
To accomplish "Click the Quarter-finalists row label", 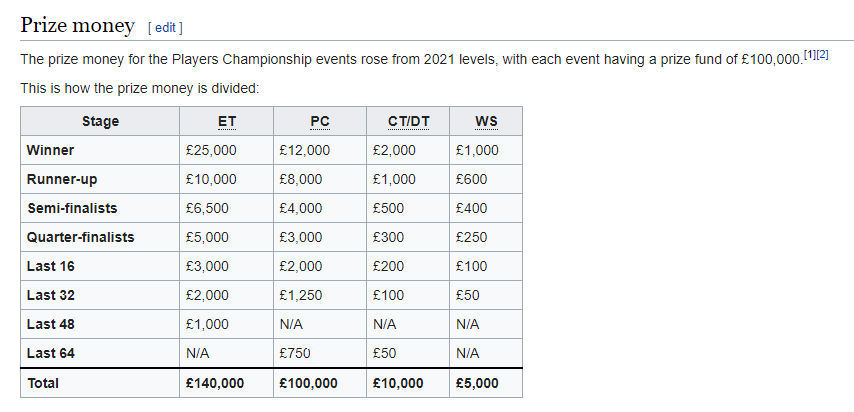I will coord(81,237).
